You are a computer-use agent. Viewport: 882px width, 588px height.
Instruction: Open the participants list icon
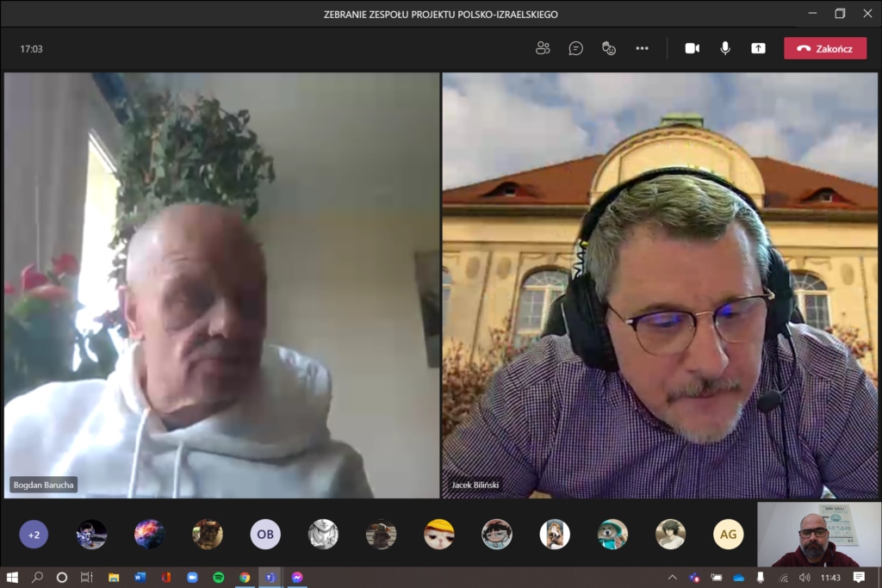coord(543,48)
